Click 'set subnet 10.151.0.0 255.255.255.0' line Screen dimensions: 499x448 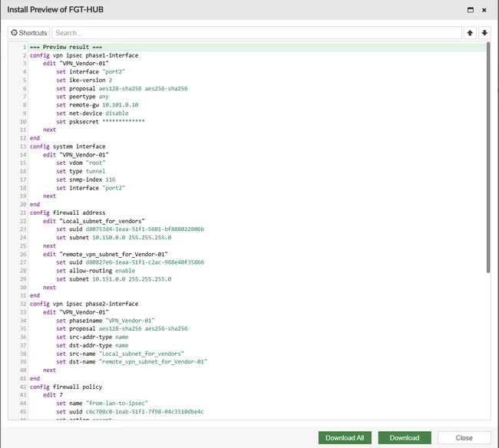114,278
